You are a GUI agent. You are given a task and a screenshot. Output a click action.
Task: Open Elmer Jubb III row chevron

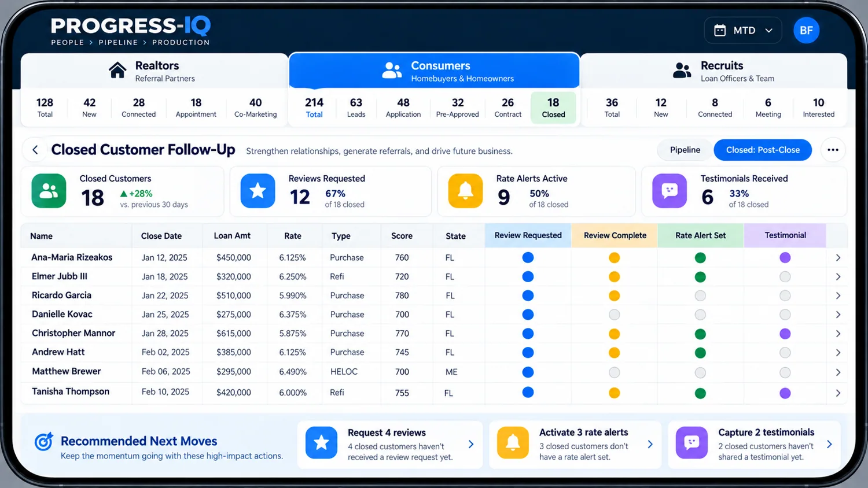[x=838, y=277]
